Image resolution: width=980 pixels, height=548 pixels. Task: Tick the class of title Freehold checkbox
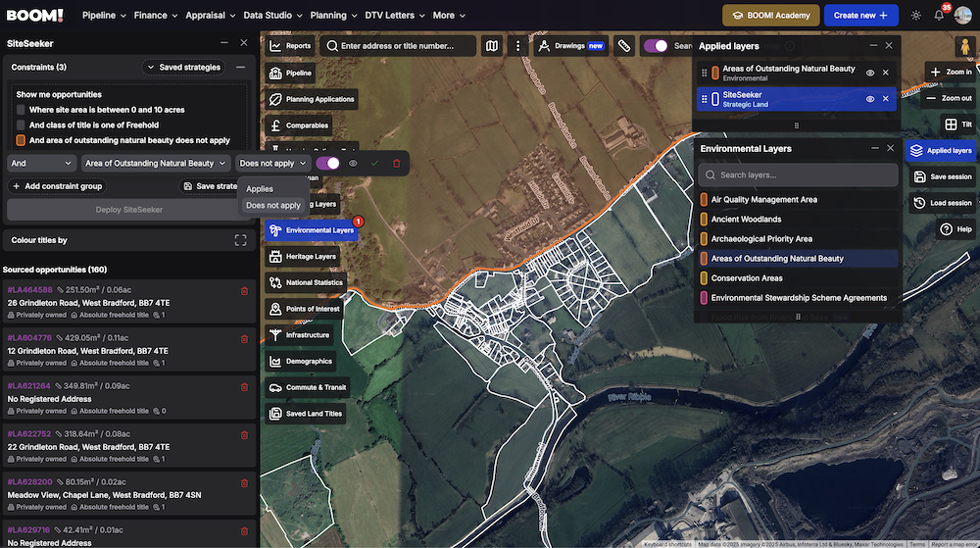[x=21, y=125]
